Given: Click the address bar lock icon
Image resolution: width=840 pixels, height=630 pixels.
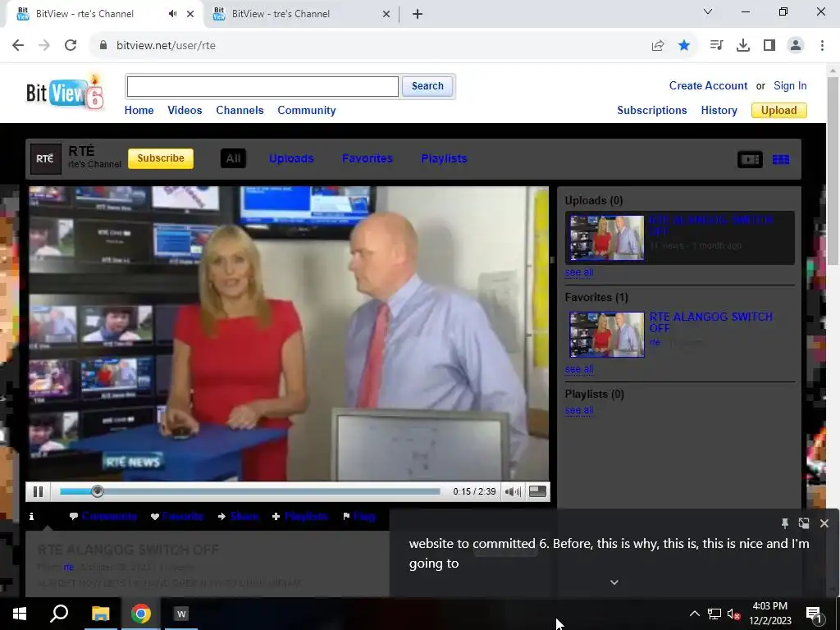Looking at the screenshot, I should (x=103, y=46).
